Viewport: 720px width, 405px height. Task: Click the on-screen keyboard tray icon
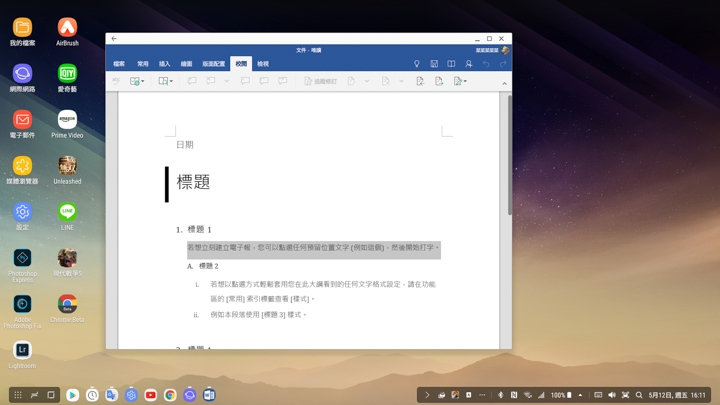[598, 395]
